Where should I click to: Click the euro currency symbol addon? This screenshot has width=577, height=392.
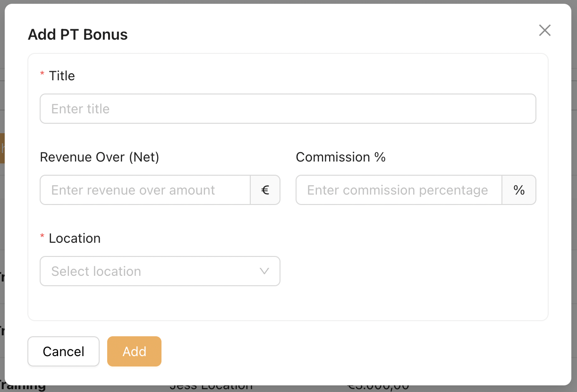coord(265,190)
